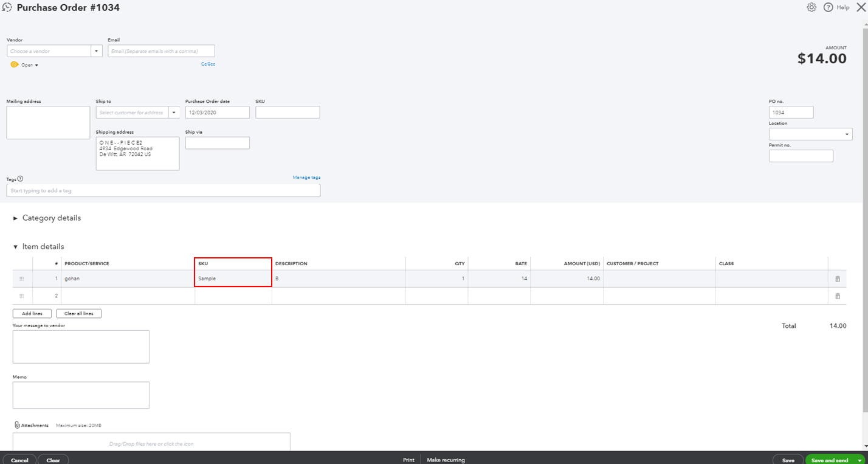This screenshot has width=868, height=464.
Task: Open the settings gear icon
Action: [811, 7]
